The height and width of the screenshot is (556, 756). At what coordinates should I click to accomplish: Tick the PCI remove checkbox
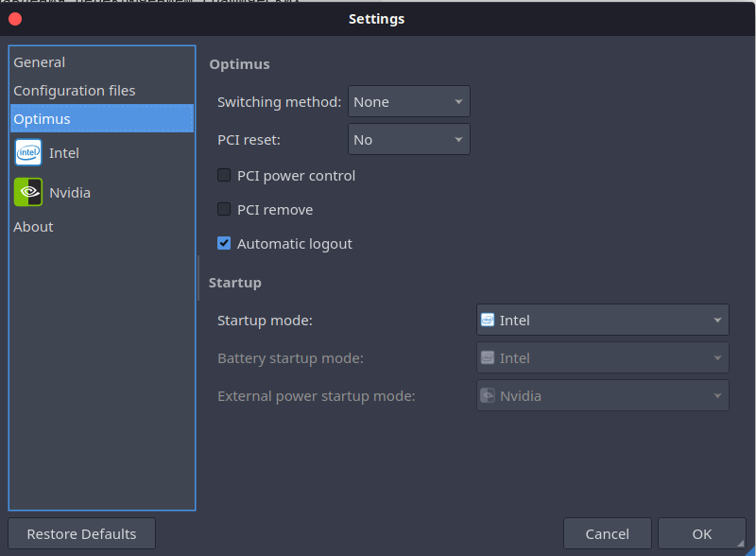pyautogui.click(x=224, y=210)
